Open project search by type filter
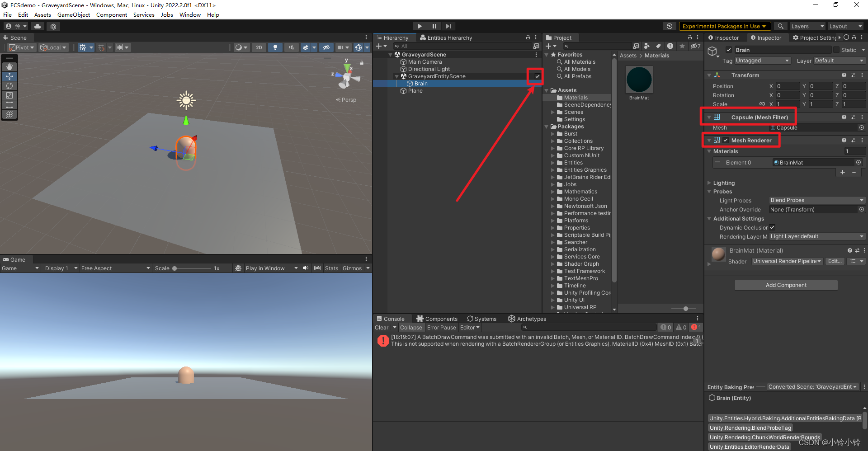Viewport: 868px width, 451px height. [x=647, y=46]
